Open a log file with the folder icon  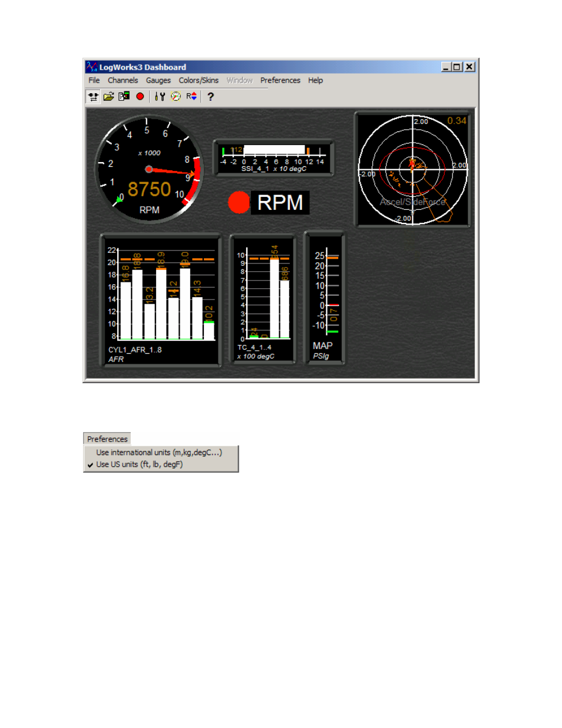pos(109,97)
